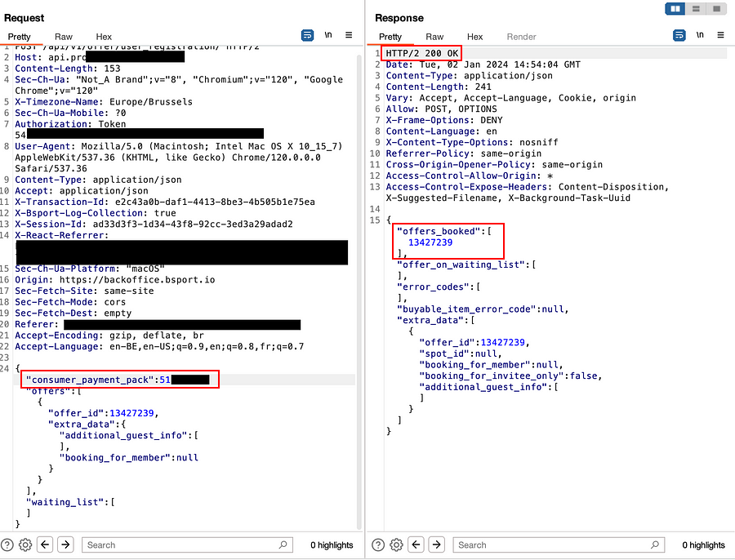The width and height of the screenshot is (735, 560).
Task: Open the Render tab in response
Action: [521, 37]
